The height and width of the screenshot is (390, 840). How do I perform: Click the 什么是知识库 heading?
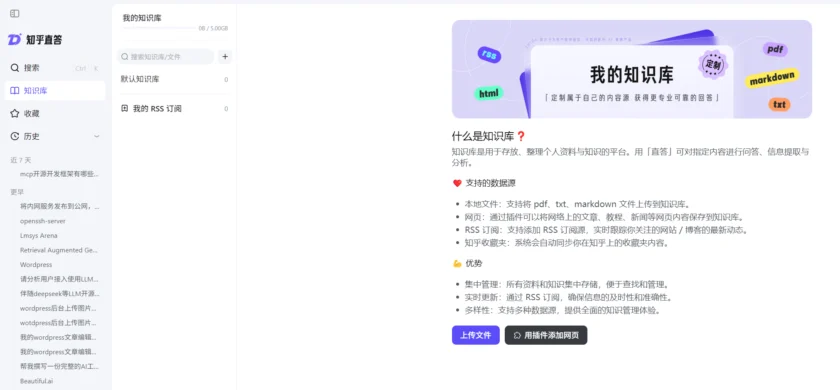(489, 136)
